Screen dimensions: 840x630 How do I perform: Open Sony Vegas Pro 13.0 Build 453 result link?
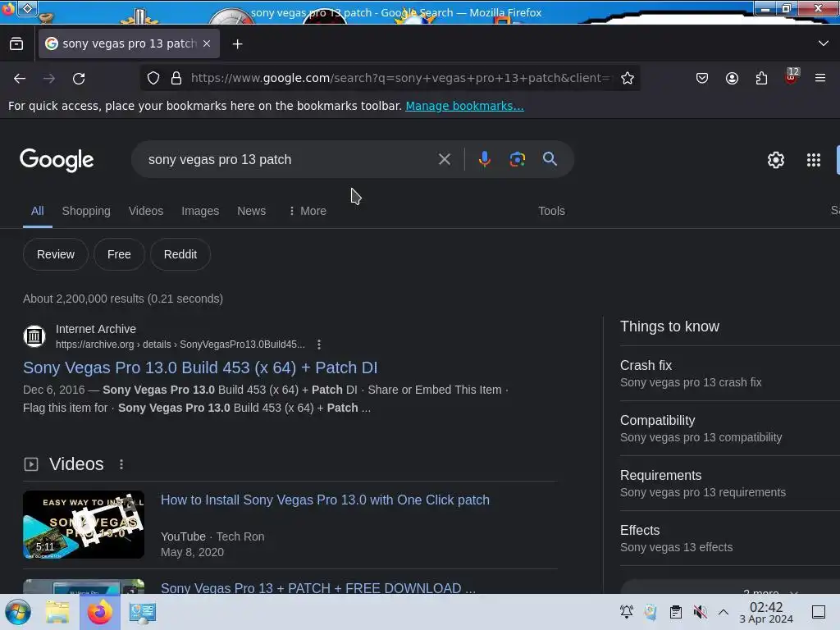click(x=200, y=368)
